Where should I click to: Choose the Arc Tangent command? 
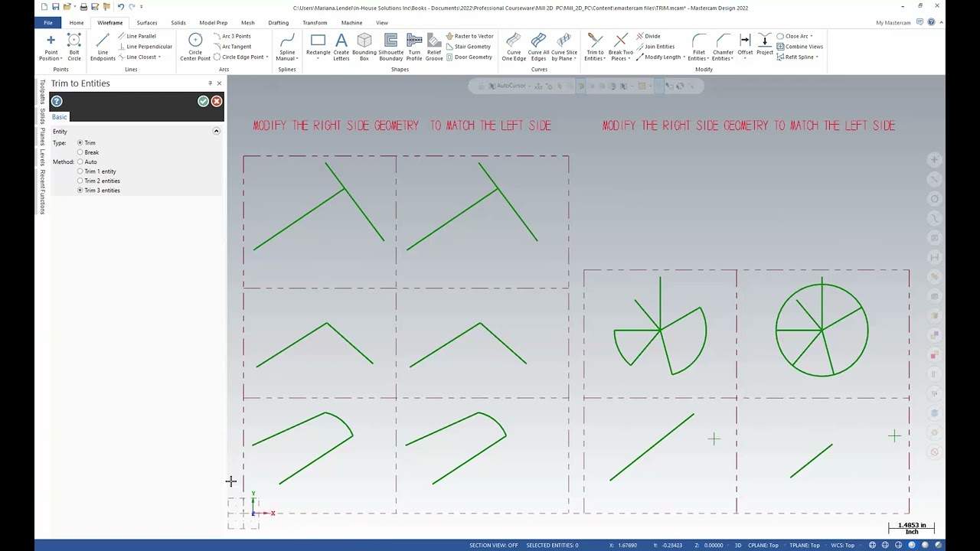tap(232, 47)
